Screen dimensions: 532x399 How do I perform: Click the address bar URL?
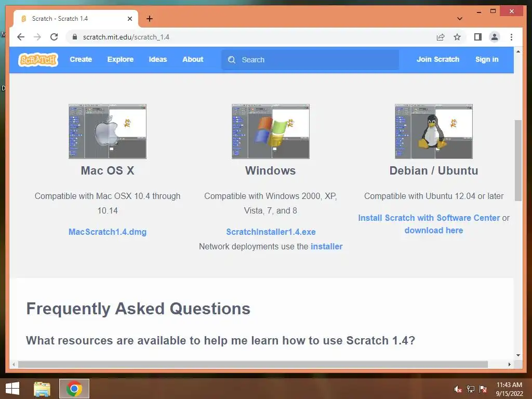point(126,37)
